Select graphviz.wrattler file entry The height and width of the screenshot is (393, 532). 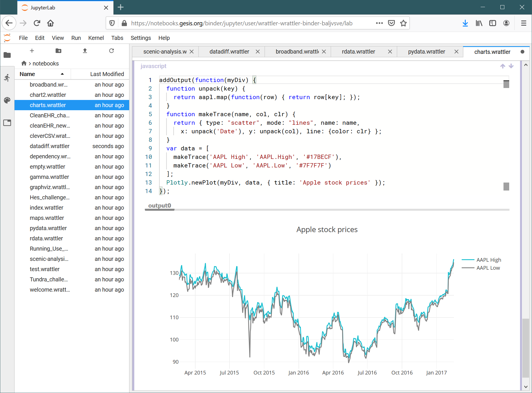click(72, 187)
